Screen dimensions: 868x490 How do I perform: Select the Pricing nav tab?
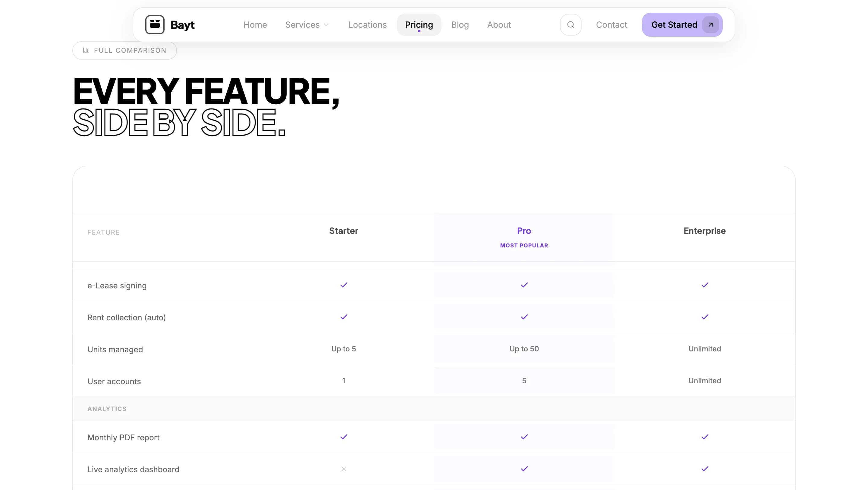tap(419, 25)
